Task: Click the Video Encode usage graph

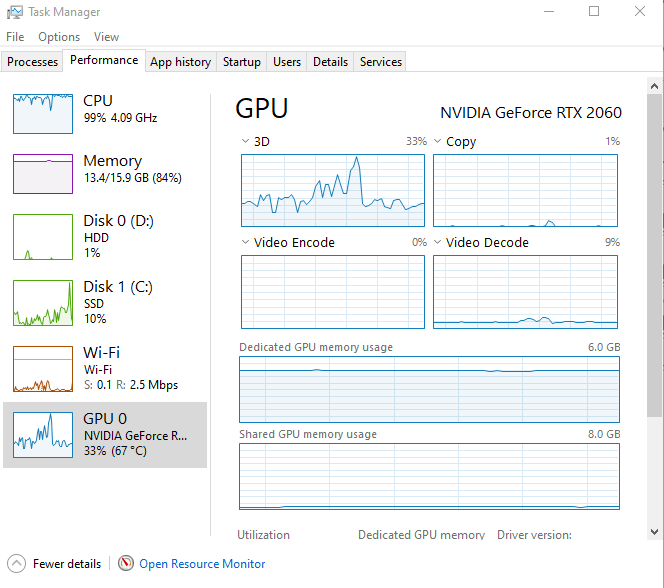Action: [x=333, y=292]
